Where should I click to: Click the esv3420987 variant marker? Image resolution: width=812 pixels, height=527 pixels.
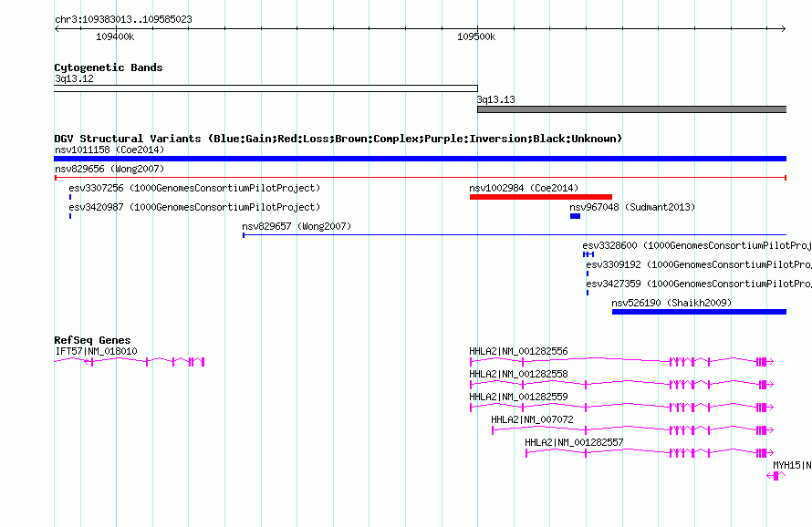click(x=70, y=216)
